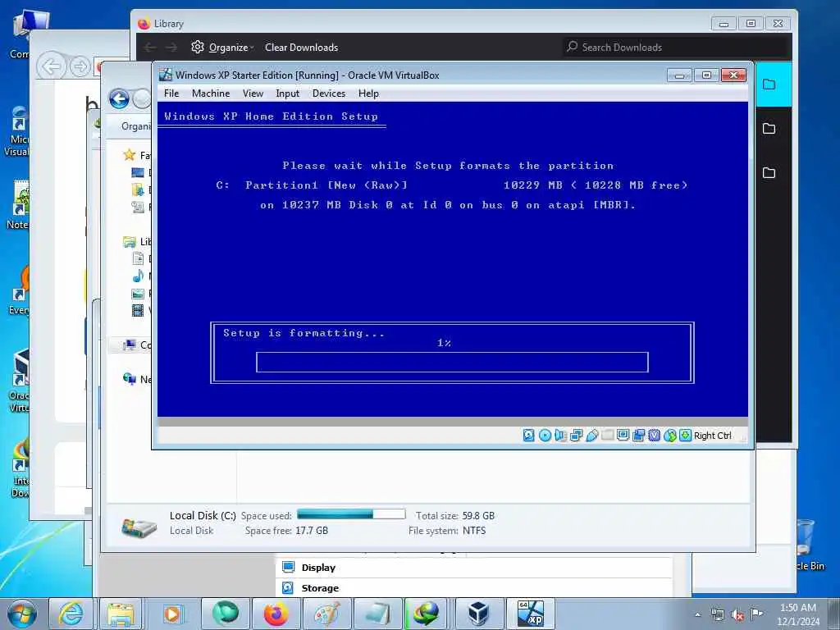The height and width of the screenshot is (630, 840).
Task: Click the Organize gear icon in Library
Action: (x=198, y=47)
